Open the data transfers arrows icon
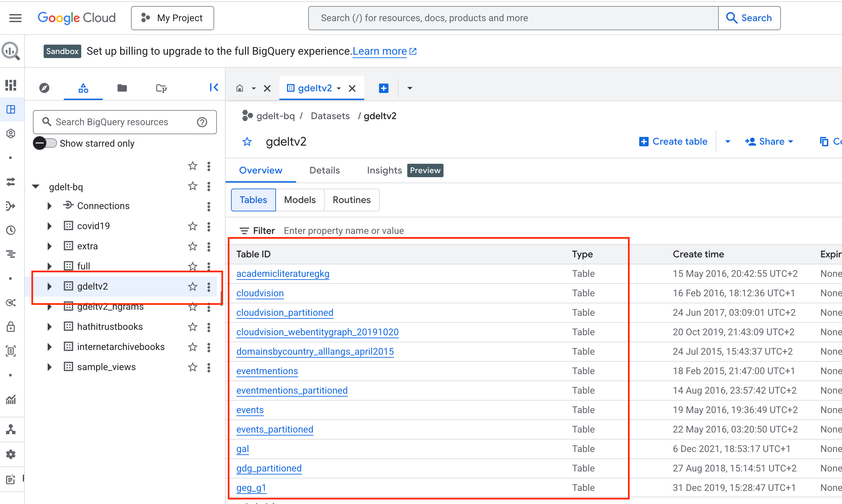842x504 pixels. [11, 182]
